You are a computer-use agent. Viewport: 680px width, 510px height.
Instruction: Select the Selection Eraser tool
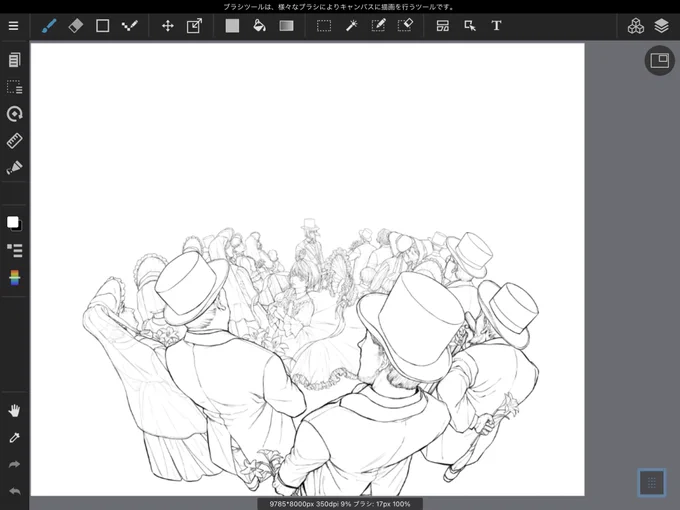pos(405,26)
